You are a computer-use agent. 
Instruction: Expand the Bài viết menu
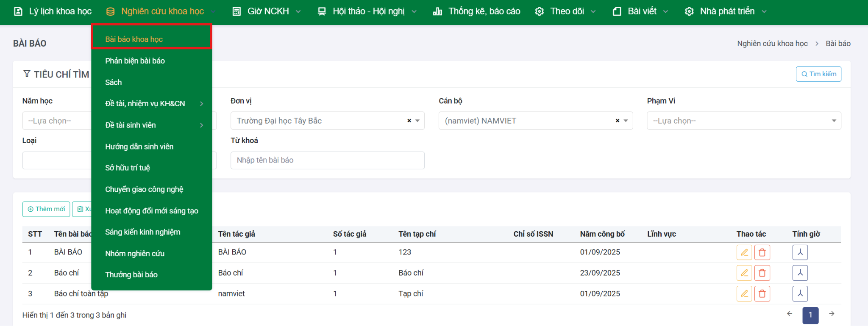[x=640, y=11]
